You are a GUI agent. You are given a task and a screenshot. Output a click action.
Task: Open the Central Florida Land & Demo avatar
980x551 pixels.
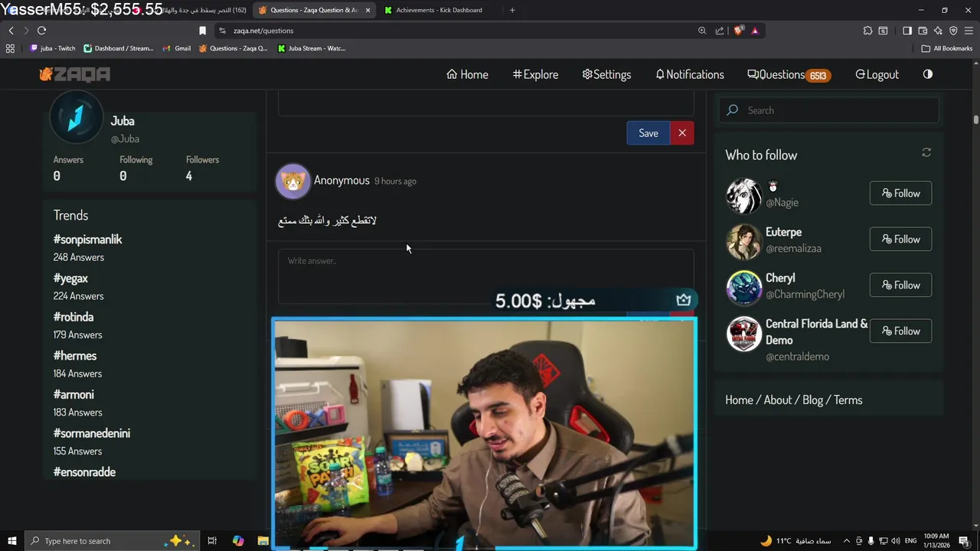tap(743, 334)
